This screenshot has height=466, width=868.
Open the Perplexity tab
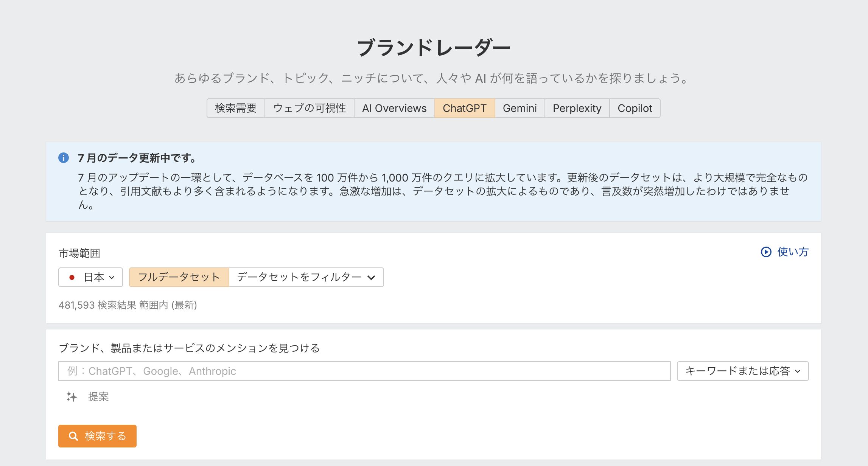pos(577,108)
